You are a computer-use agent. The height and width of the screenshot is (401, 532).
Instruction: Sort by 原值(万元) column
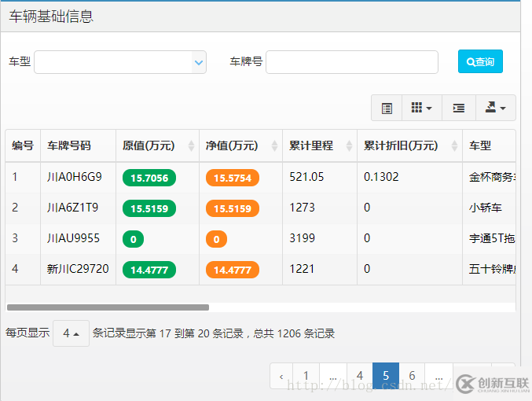coord(158,145)
